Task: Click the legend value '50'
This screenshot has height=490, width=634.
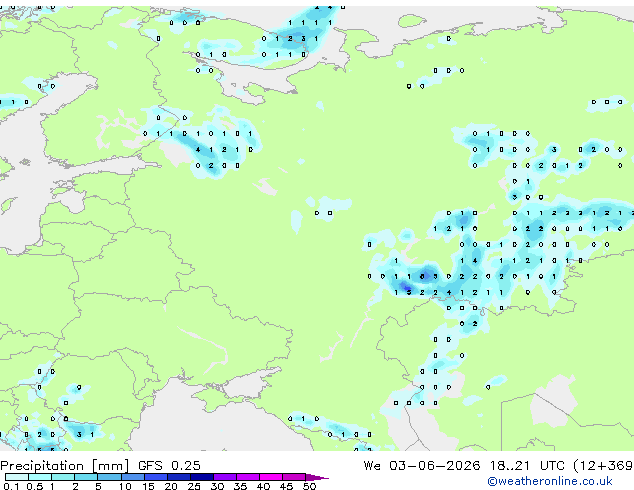Action: (x=309, y=486)
